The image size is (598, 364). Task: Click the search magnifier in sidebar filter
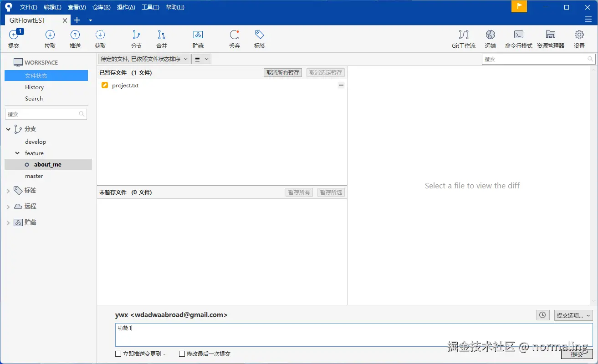tap(82, 114)
